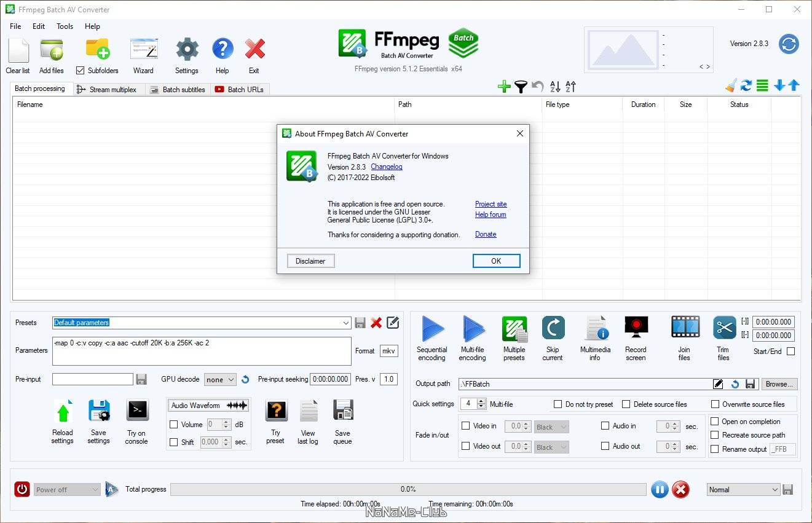
Task: Click Reload settings icon
Action: pos(63,411)
